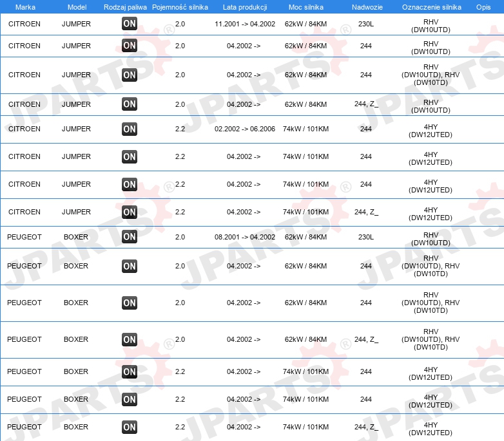Screen dimensions: 504x441
Task: Click ON icon in Citroen 2.0 244, Z_ row
Action: pyautogui.click(x=130, y=104)
